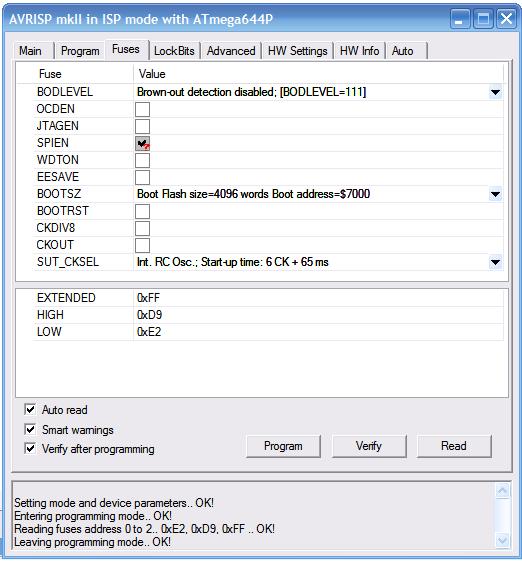Enable the JTAGEN fuse checkbox
522x562 pixels.
point(142,126)
